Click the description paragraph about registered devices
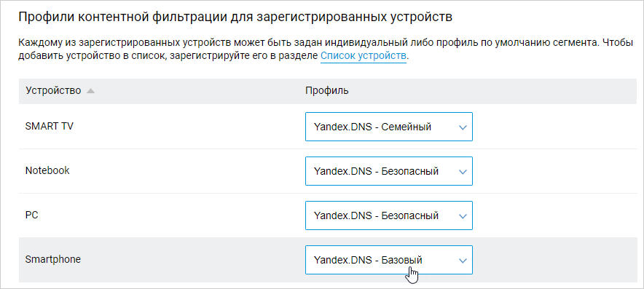 coord(326,50)
